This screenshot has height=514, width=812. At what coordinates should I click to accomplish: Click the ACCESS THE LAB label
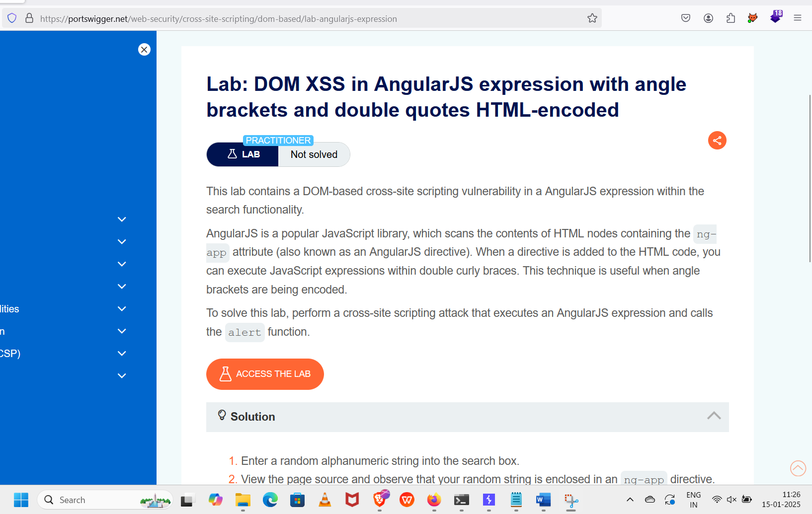273,374
